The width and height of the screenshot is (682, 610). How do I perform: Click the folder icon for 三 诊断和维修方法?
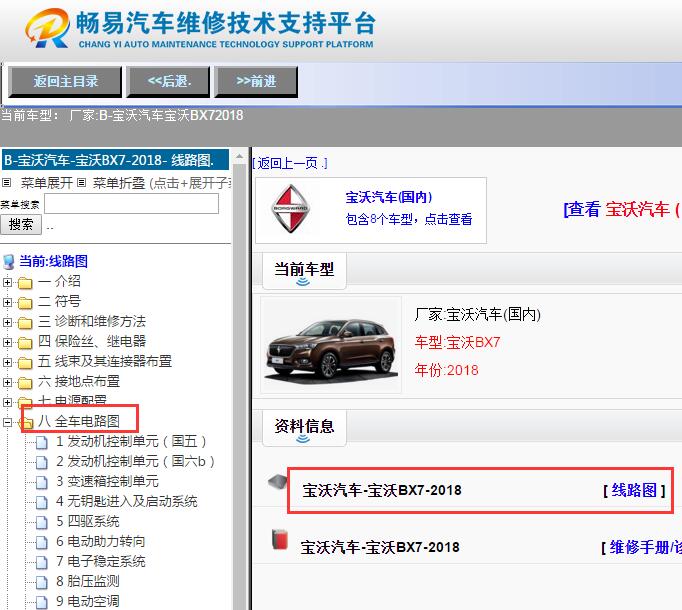point(25,323)
